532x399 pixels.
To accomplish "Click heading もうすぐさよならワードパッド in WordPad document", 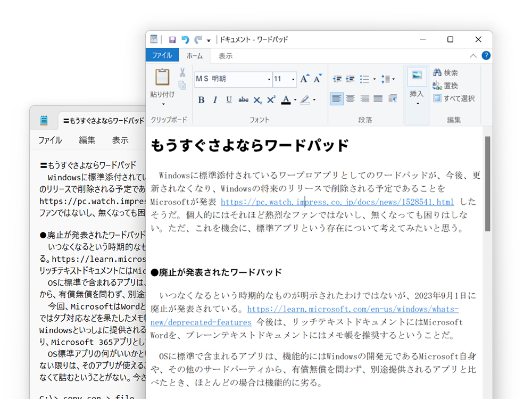I will point(250,145).
